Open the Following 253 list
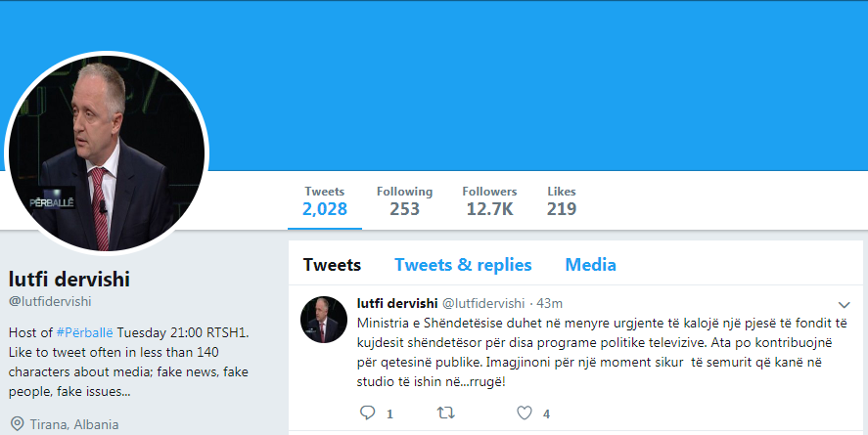The height and width of the screenshot is (435, 868). pyautogui.click(x=404, y=200)
